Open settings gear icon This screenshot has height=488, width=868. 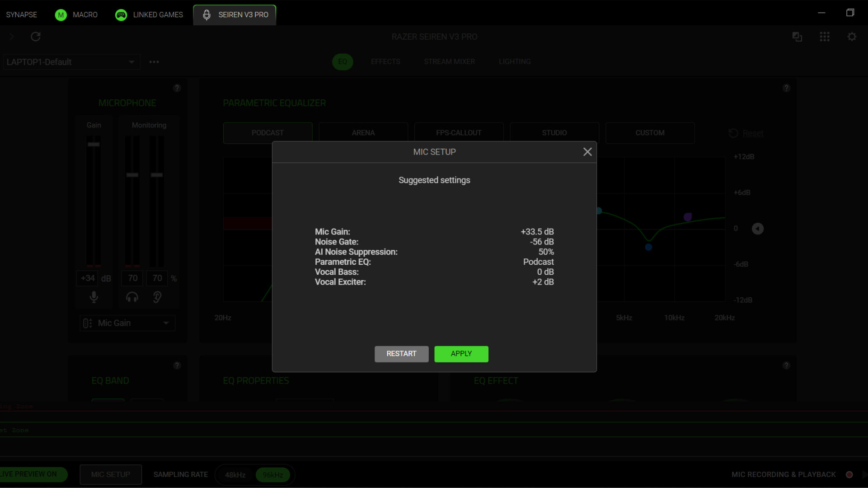(x=852, y=37)
